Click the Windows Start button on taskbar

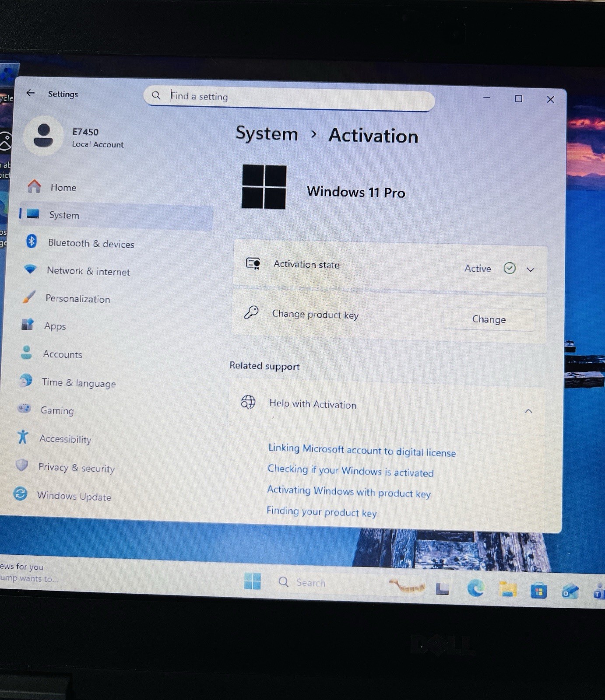click(252, 581)
